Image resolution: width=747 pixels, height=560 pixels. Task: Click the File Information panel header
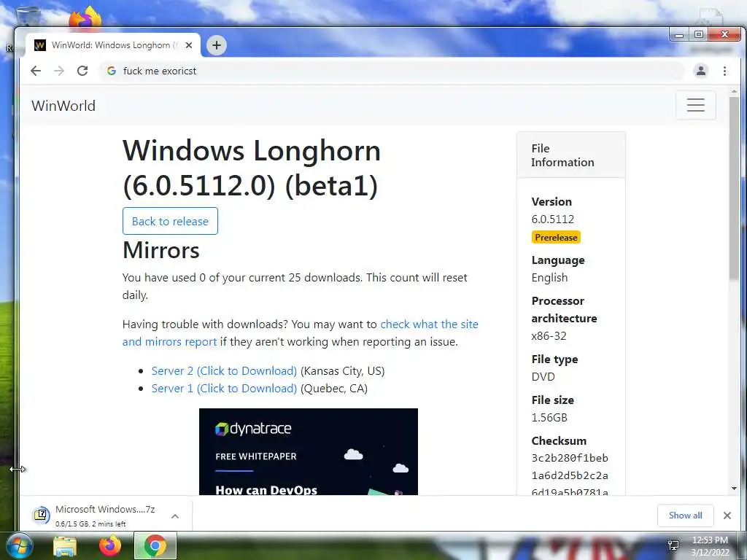click(x=570, y=155)
